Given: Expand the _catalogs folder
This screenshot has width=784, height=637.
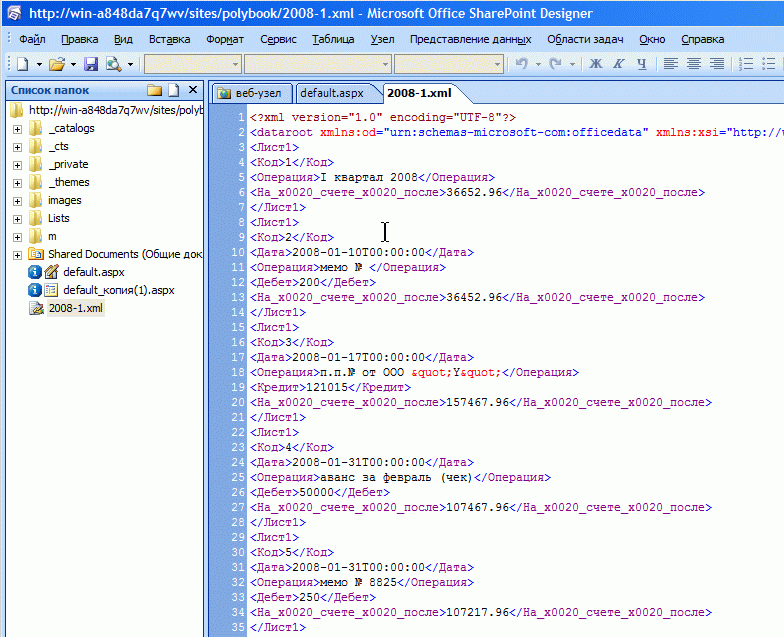Looking at the screenshot, I should (x=18, y=129).
